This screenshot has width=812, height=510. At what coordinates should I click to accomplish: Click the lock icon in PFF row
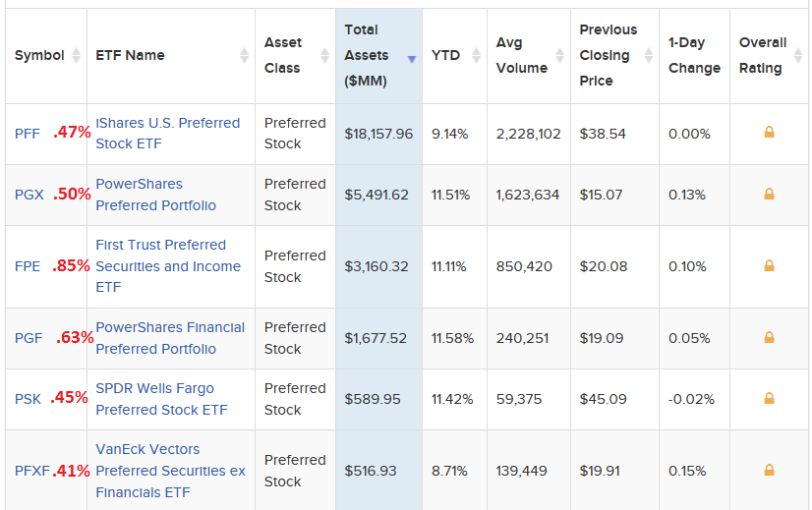click(769, 132)
